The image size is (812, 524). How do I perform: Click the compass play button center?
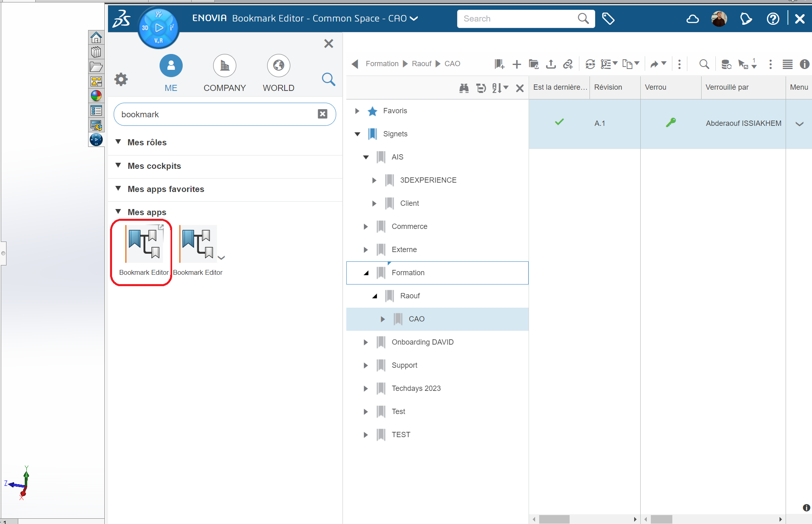click(x=159, y=28)
